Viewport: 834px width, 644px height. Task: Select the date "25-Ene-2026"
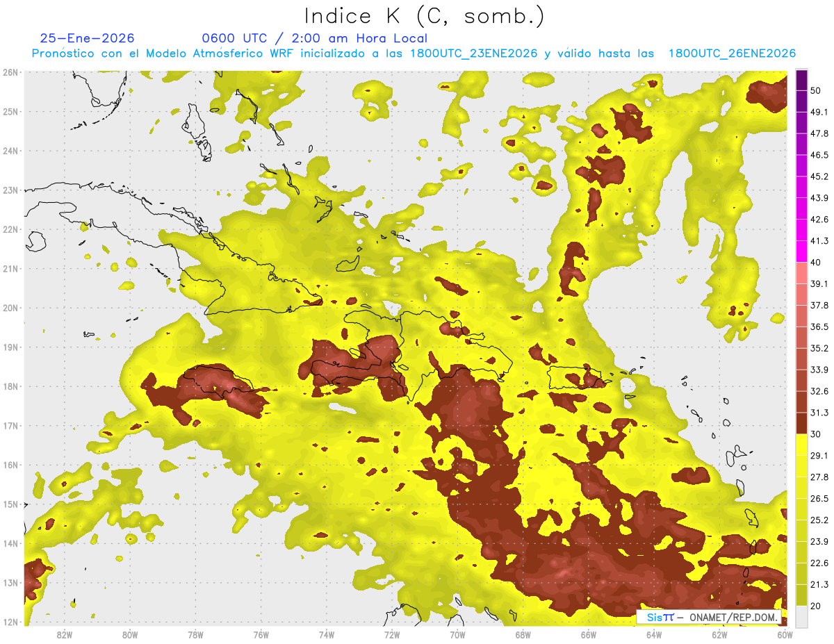click(87, 38)
